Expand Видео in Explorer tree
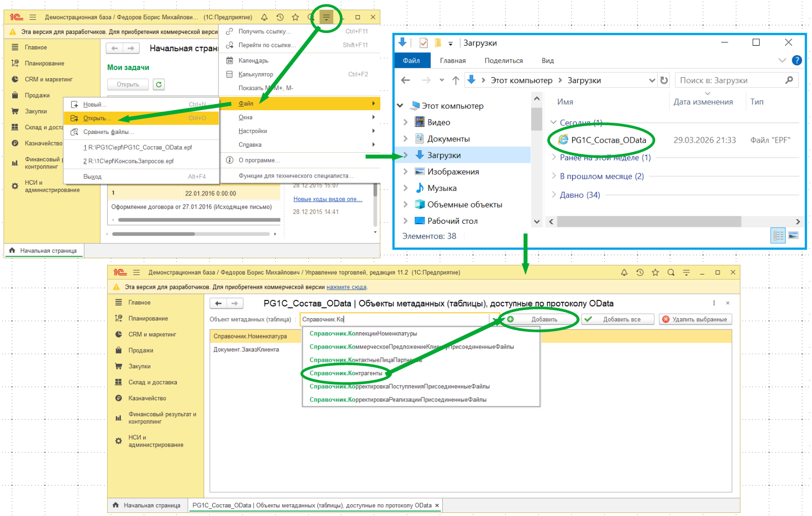The height and width of the screenshot is (516, 812). tap(405, 122)
